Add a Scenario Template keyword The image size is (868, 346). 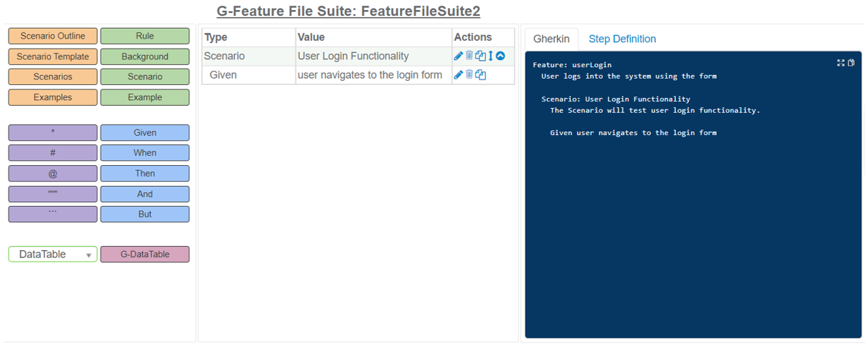point(53,56)
